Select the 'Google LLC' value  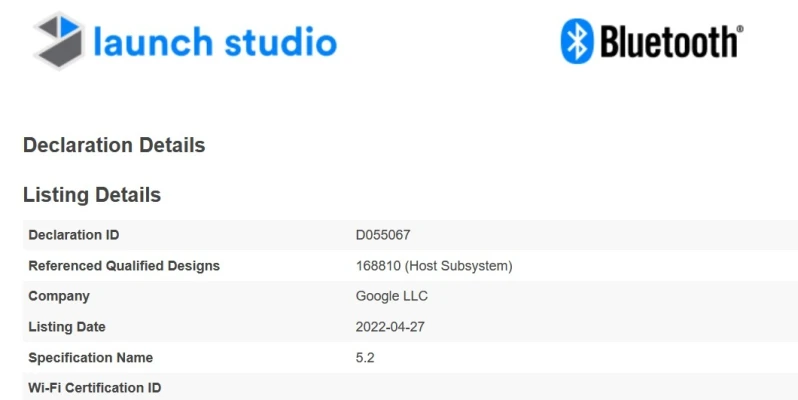click(391, 296)
